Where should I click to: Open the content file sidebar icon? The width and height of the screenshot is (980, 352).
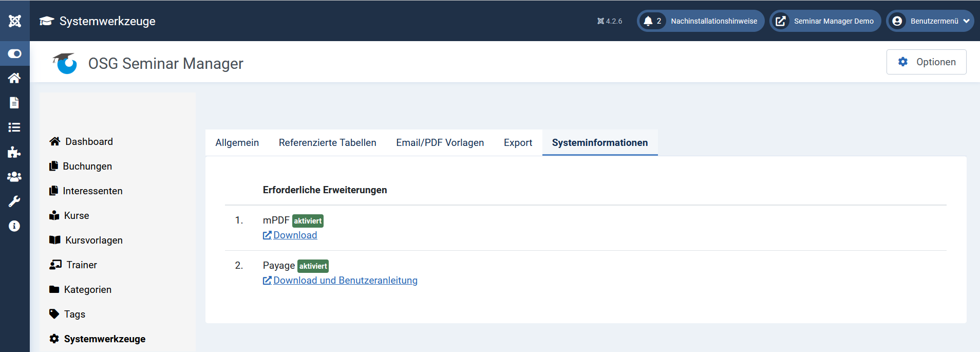point(14,103)
